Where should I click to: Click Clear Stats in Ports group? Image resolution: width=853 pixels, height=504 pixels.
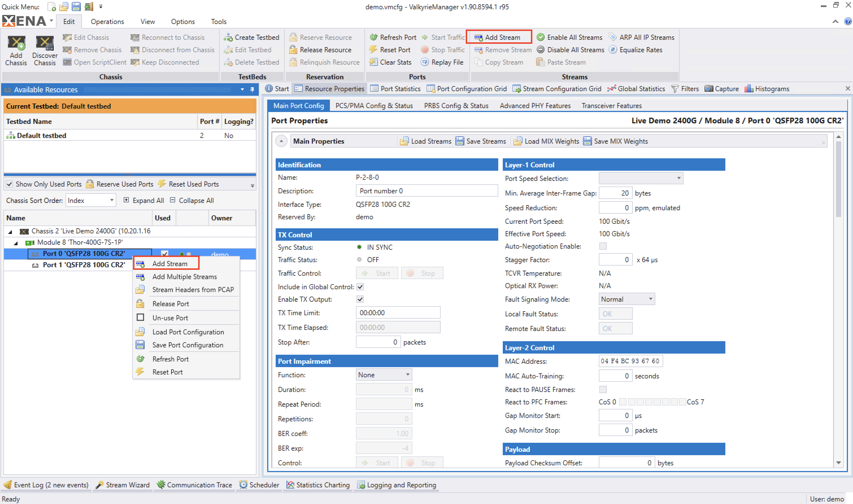coord(390,62)
